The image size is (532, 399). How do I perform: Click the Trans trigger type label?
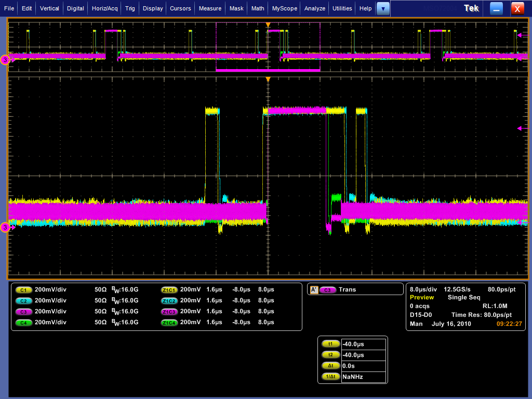pyautogui.click(x=347, y=289)
